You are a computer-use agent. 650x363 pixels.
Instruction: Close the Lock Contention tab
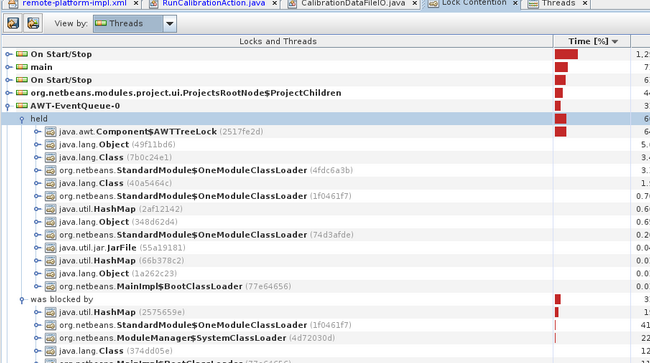pyautogui.click(x=515, y=3)
